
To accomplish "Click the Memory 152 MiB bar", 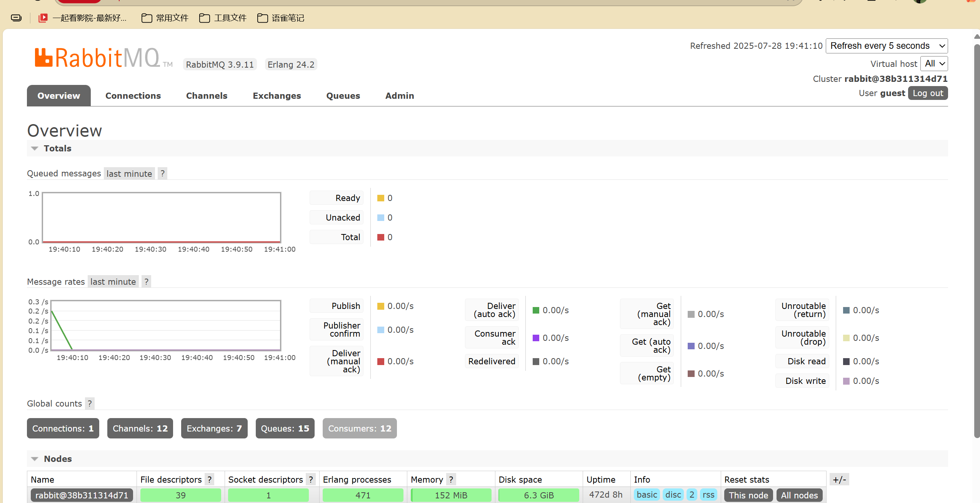I will click(451, 495).
